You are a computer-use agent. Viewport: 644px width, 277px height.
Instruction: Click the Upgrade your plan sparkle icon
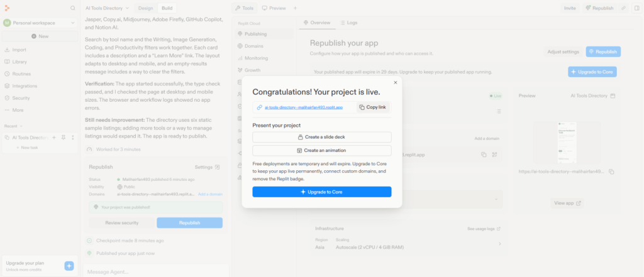69,266
